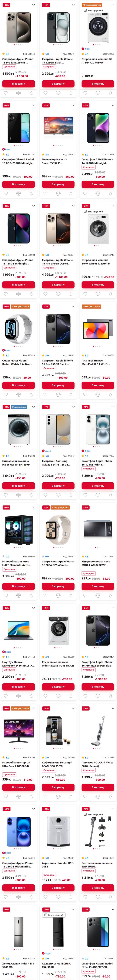Add iPhone 14 128GB Midnight to cart
The image size is (117, 980).
98,184
